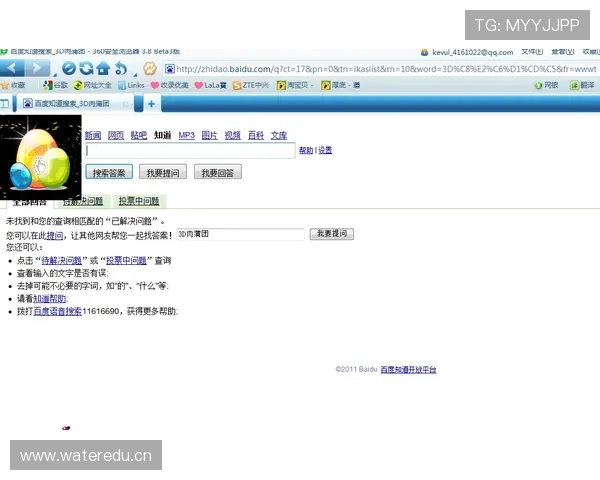Screen dimensions: 600x480
Task: Click the paw print icon beside address bar
Action: pos(150,69)
